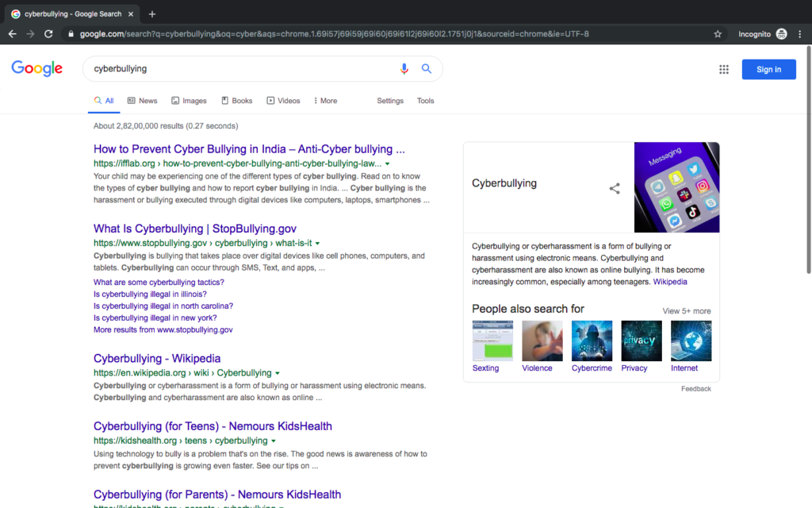Bookmark this page with the star icon
The height and width of the screenshot is (508, 812).
pos(718,34)
